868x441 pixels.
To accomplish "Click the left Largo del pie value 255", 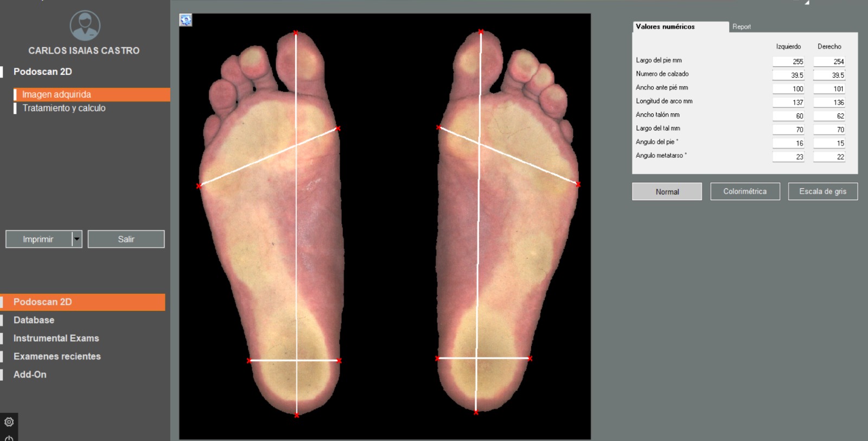I will (x=788, y=61).
